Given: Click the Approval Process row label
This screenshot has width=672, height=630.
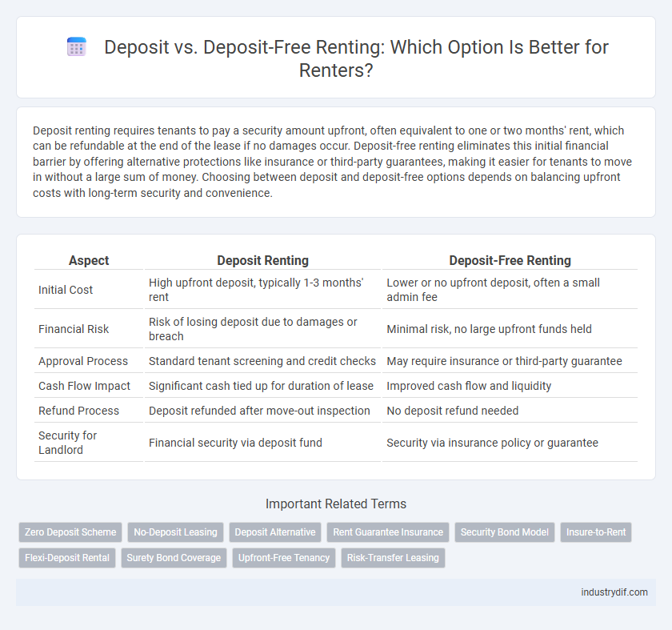Looking at the screenshot, I should (x=83, y=361).
